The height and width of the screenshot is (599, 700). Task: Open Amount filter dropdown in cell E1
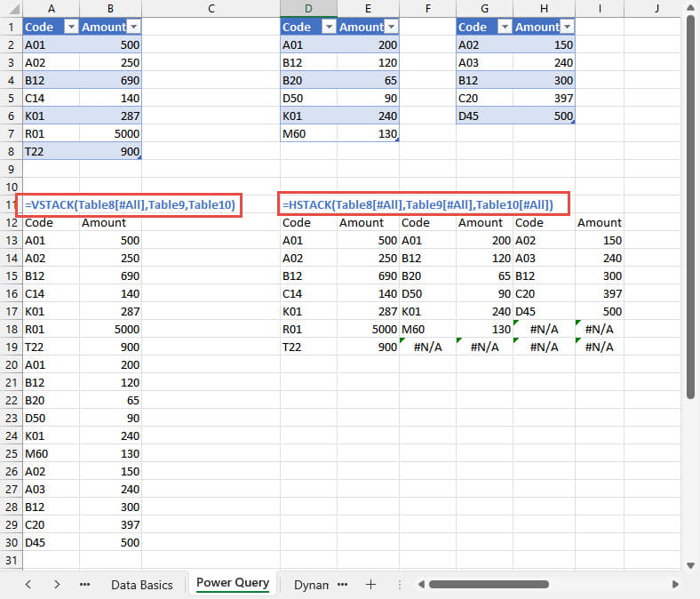(x=391, y=27)
